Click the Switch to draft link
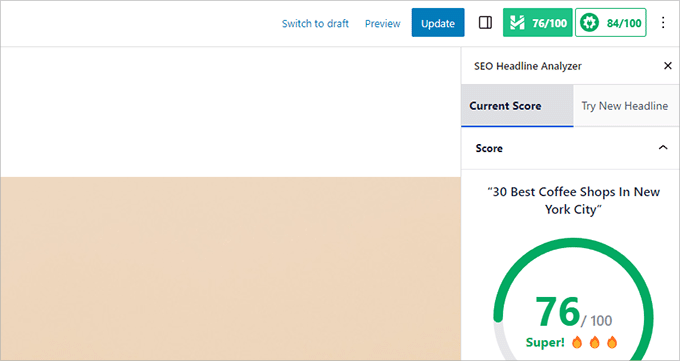The image size is (680, 361). [315, 23]
